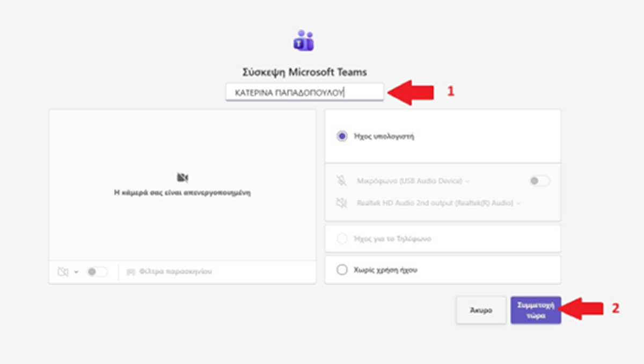644x364 pixels.
Task: Click the muted speaker icon
Action: (341, 203)
